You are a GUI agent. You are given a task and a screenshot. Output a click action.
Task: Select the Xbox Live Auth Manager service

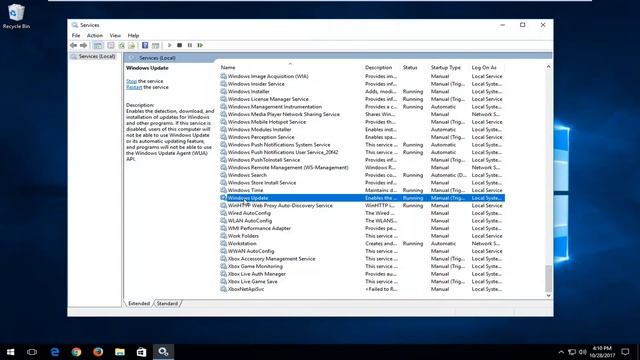pyautogui.click(x=362, y=274)
